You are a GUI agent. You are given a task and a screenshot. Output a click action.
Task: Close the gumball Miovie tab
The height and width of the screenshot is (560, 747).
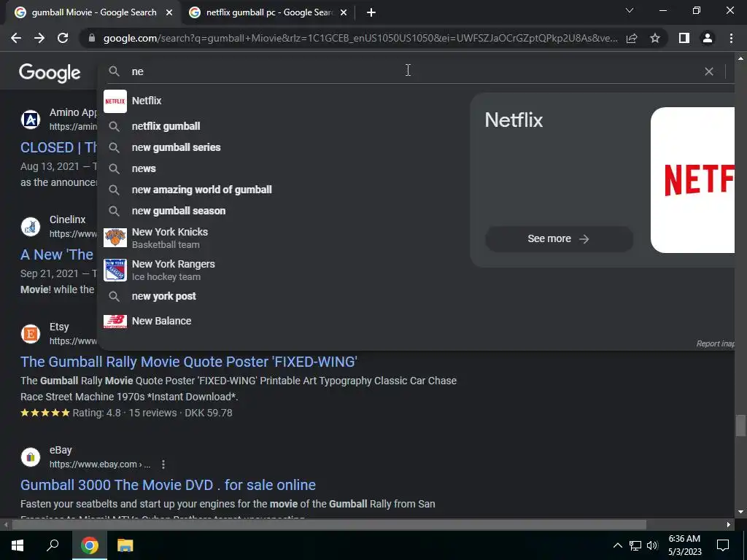tap(169, 13)
